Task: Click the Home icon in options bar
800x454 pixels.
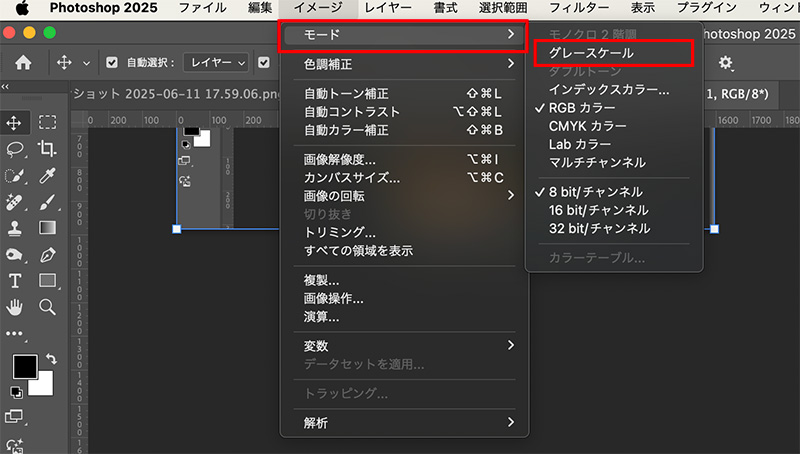Action: 23,63
